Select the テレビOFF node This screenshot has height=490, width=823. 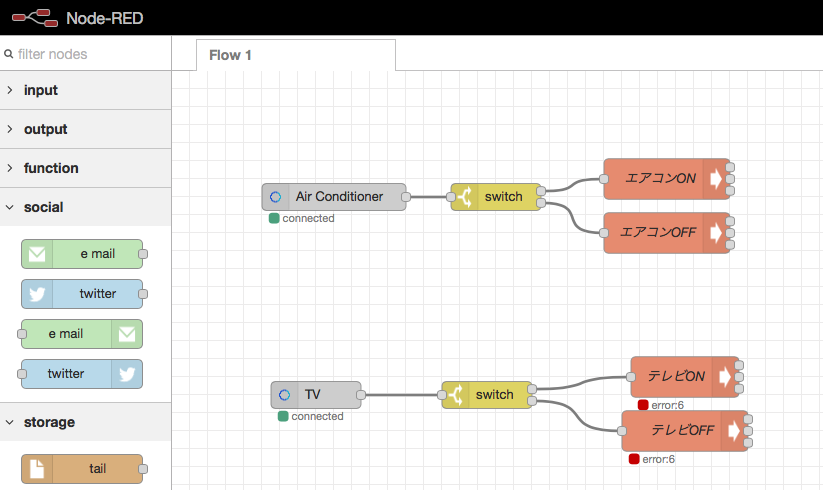click(x=685, y=431)
